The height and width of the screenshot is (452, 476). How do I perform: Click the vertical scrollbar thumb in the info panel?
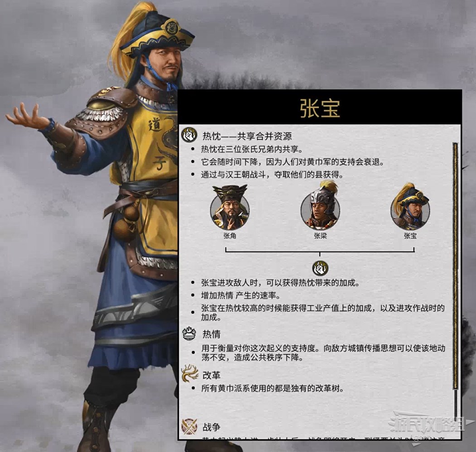(x=455, y=266)
